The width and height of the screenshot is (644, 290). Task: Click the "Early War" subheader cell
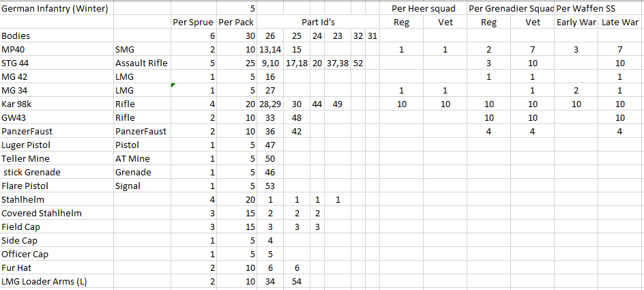[x=576, y=22]
